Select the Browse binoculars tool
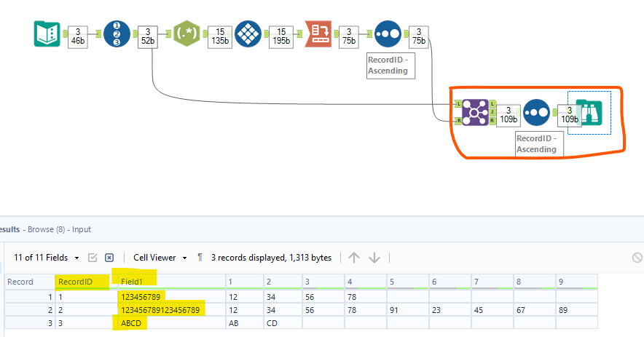 coord(589,113)
